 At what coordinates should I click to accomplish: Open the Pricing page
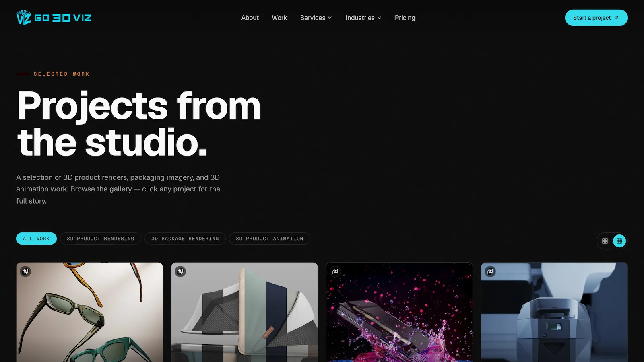point(405,18)
